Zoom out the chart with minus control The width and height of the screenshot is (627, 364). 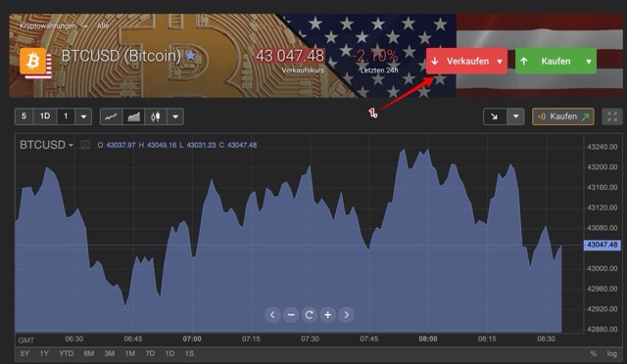click(x=291, y=315)
